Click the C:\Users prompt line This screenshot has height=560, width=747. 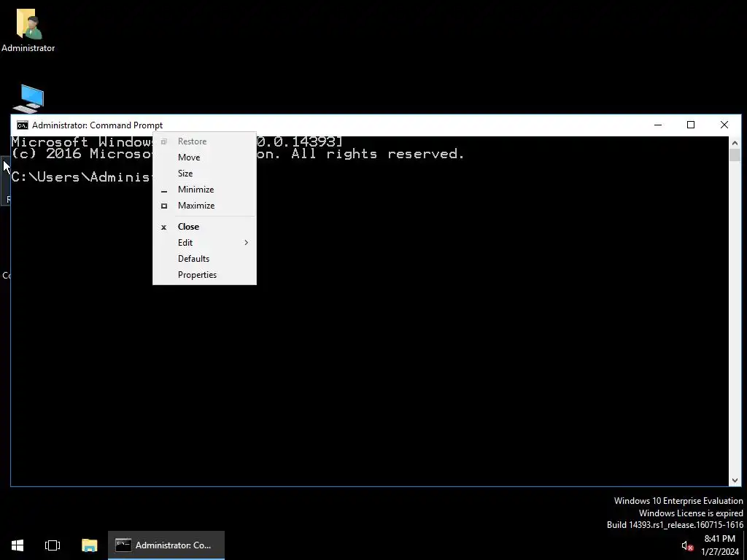tap(81, 177)
